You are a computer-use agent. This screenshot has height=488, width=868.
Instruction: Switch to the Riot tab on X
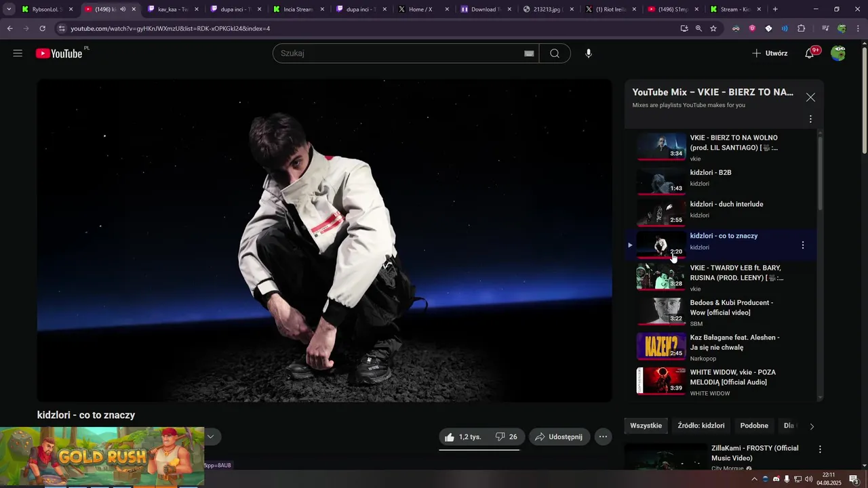(x=611, y=9)
